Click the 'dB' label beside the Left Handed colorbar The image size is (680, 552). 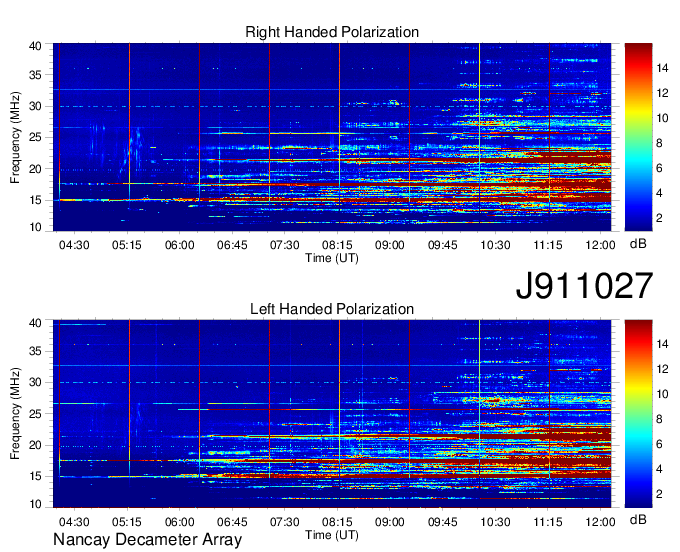point(638,519)
